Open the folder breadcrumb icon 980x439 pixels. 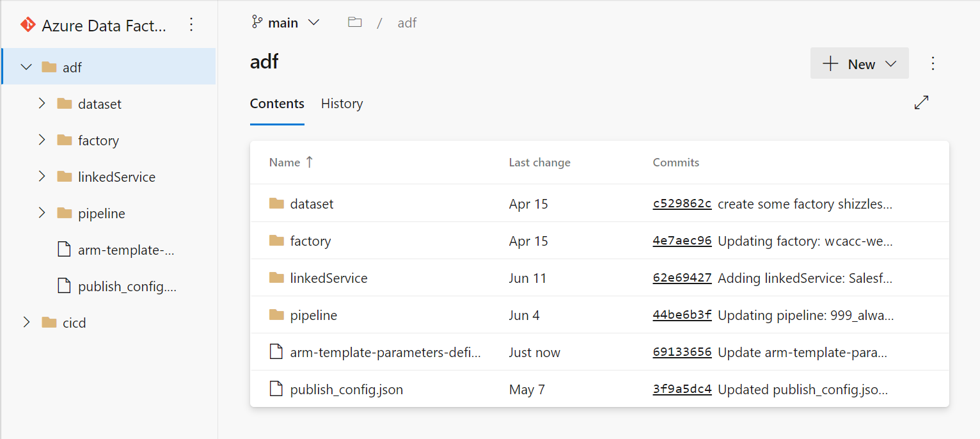click(354, 21)
